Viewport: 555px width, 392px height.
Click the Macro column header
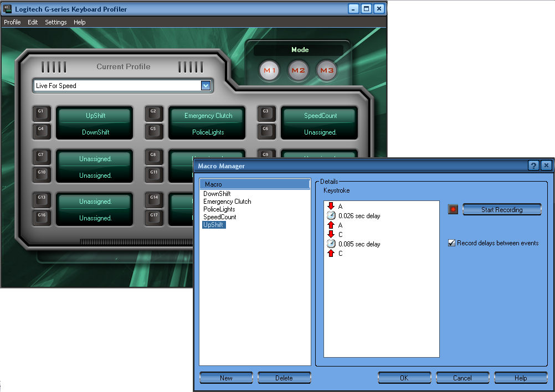(255, 184)
